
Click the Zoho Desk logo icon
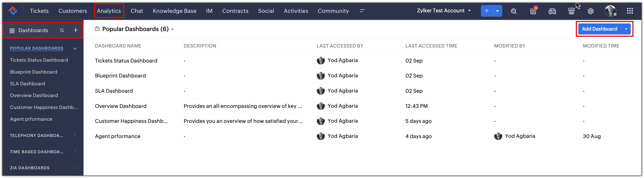click(x=13, y=11)
